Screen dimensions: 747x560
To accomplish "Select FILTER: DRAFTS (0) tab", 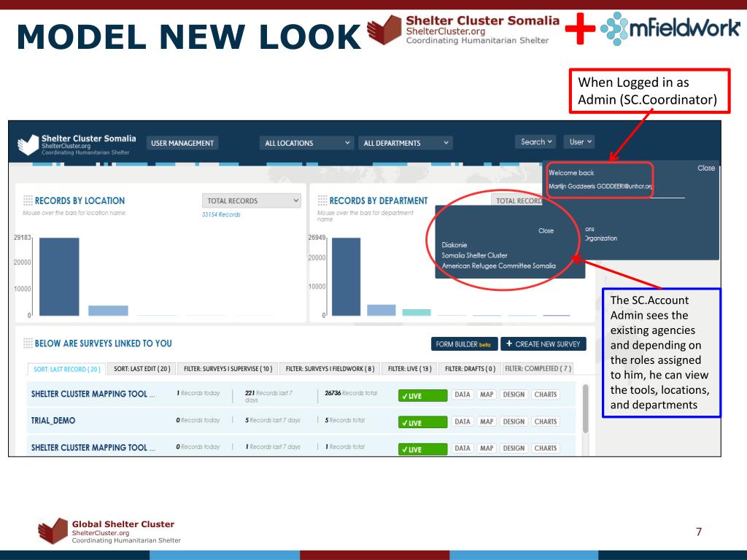I will (x=471, y=368).
